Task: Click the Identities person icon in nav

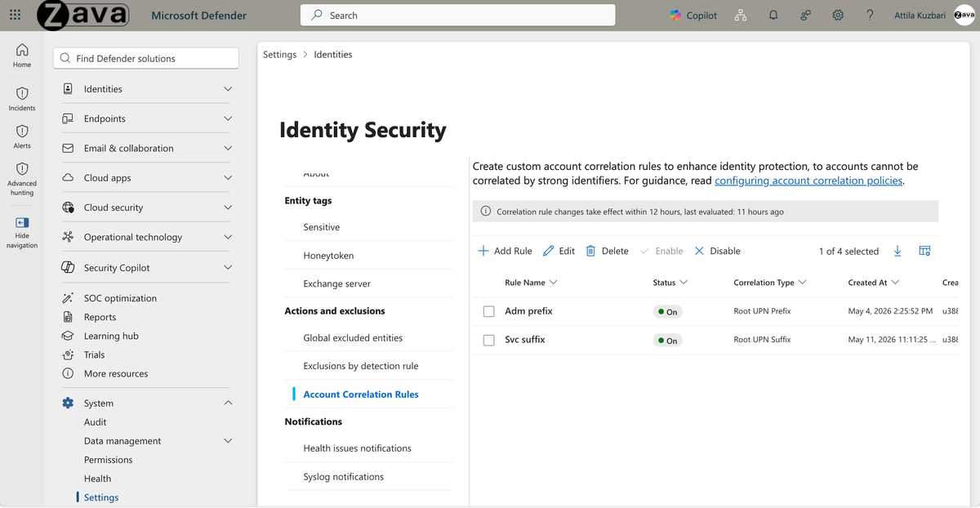Action: tap(69, 89)
